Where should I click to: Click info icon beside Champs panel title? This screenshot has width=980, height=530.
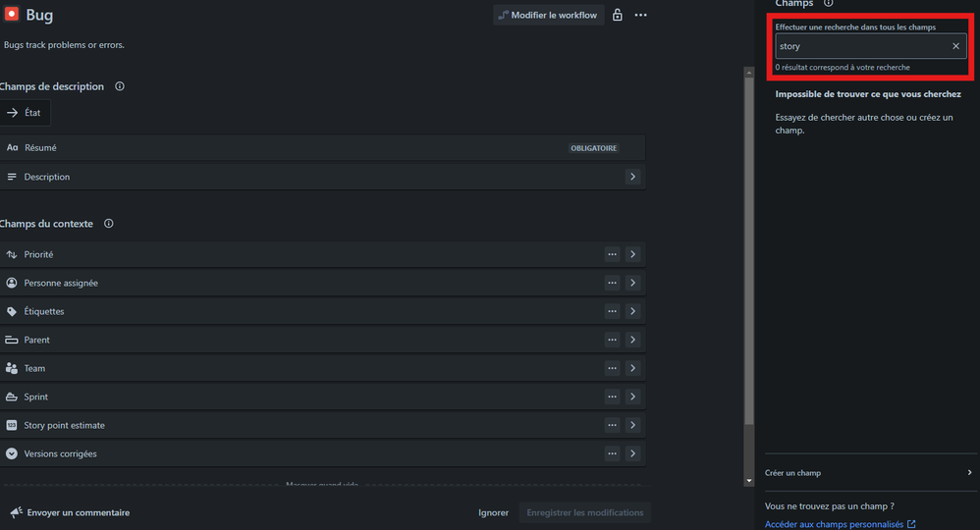tap(828, 3)
